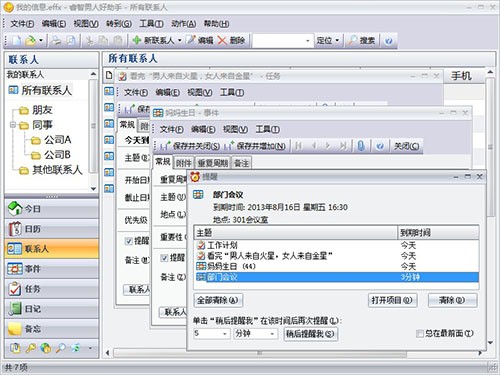
Task: Open 日记 in the navigation pane
Action: pos(52,309)
